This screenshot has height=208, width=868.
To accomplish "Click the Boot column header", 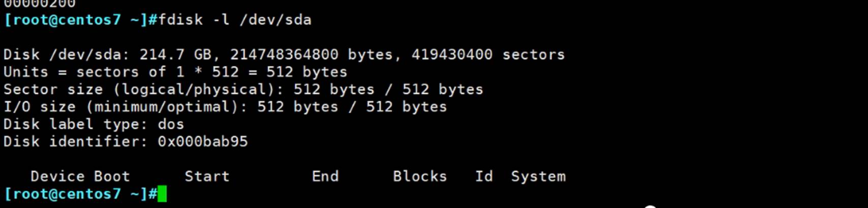I will coord(112,176).
